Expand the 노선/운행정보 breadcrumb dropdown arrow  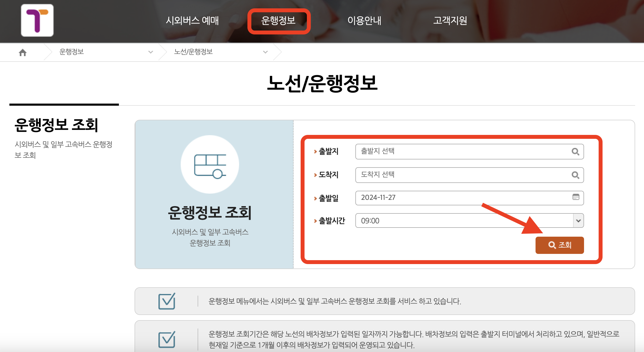click(x=265, y=52)
